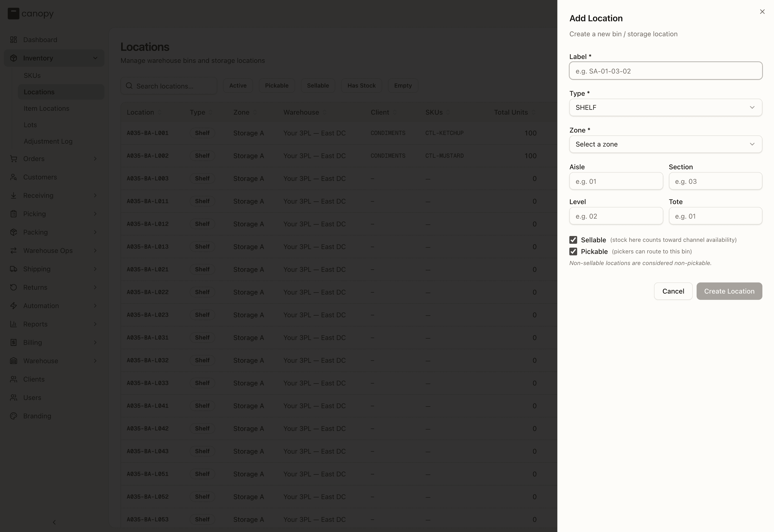Click the CTL-MUSTARD SKU link
This screenshot has height=532, width=774.
pos(444,156)
